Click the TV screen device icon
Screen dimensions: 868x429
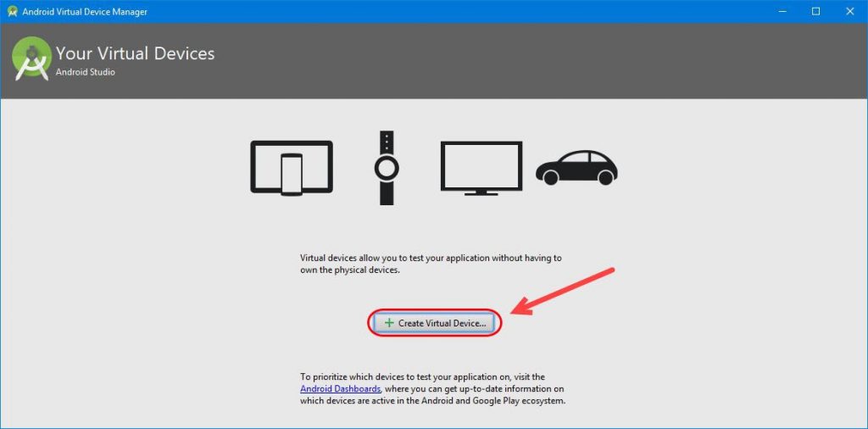[x=481, y=167]
